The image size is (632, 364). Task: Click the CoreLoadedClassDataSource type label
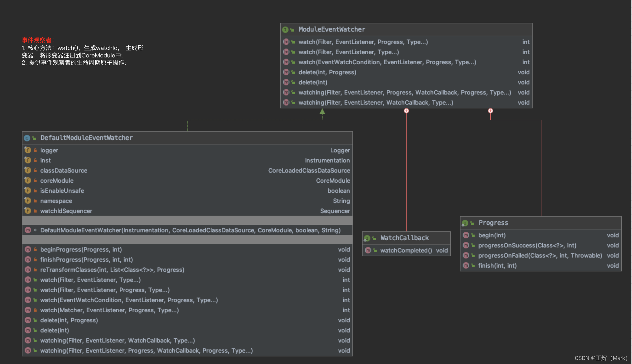tap(309, 171)
